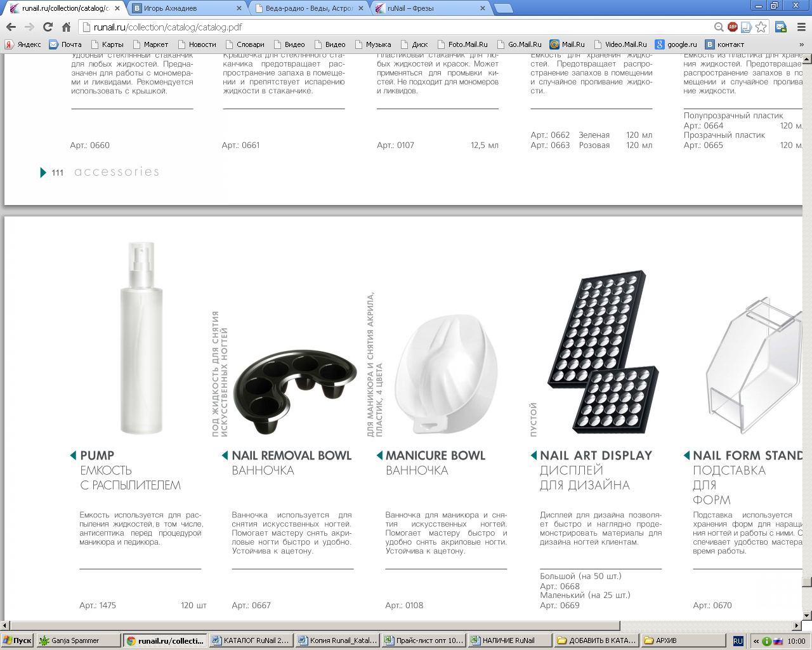Switch to Ganja Spammer in taskbar
Image resolution: width=812 pixels, height=650 pixels.
tap(78, 640)
